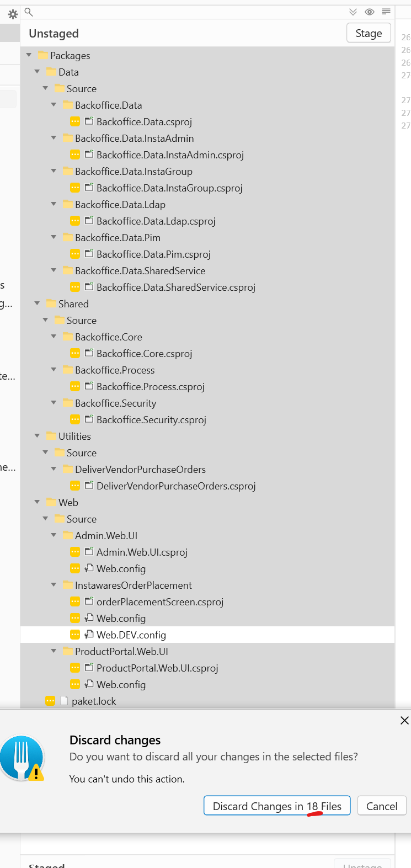Click the modified badge beside Backoffice.Core.csproj
Image resolution: width=411 pixels, height=868 pixels.
75,353
